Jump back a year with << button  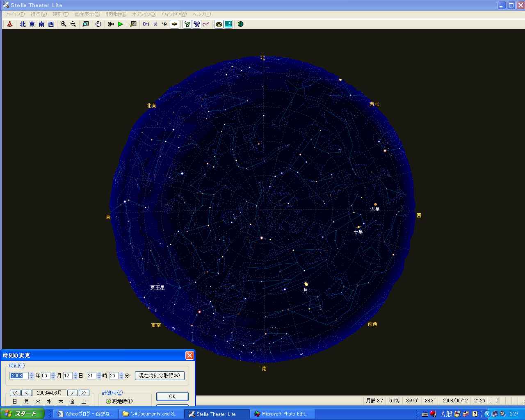[15, 393]
